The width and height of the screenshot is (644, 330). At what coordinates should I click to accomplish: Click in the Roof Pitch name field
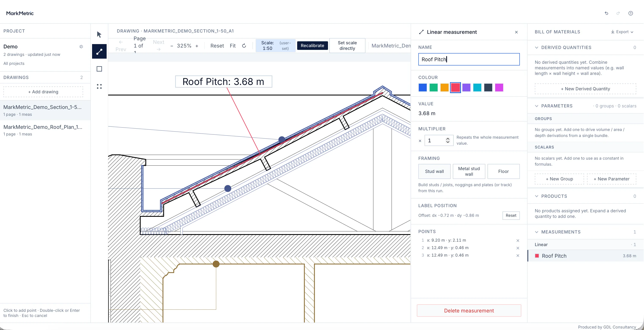[469, 59]
